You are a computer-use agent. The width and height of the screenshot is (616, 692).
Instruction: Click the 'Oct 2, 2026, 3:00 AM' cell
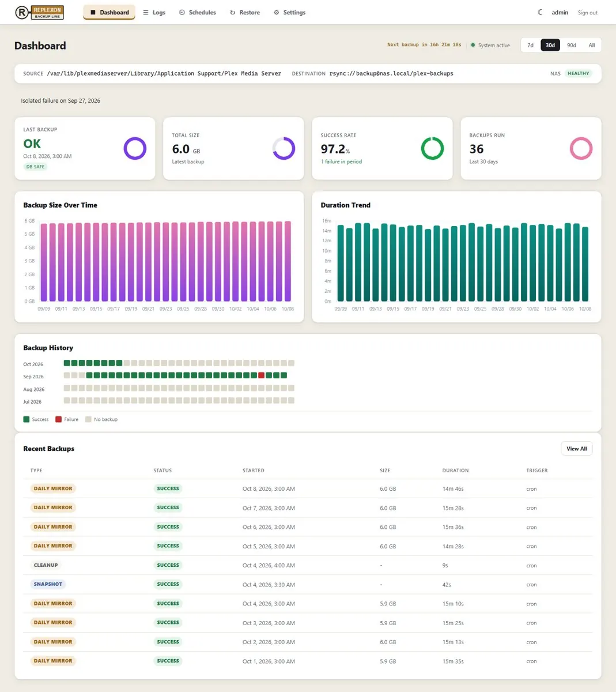click(269, 642)
